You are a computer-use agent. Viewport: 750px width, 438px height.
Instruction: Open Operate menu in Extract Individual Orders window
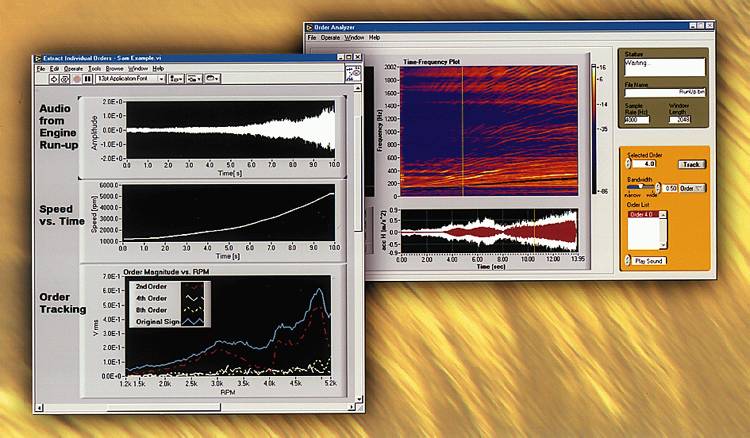[73, 69]
